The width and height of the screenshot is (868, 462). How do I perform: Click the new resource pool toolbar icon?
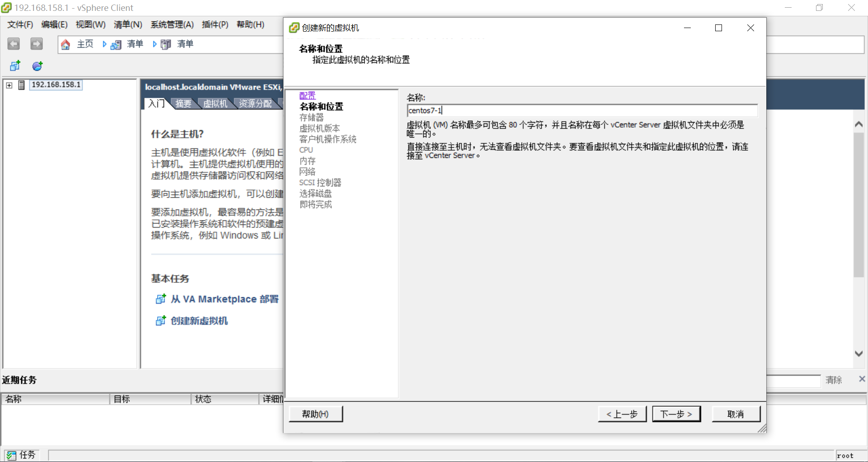38,66
